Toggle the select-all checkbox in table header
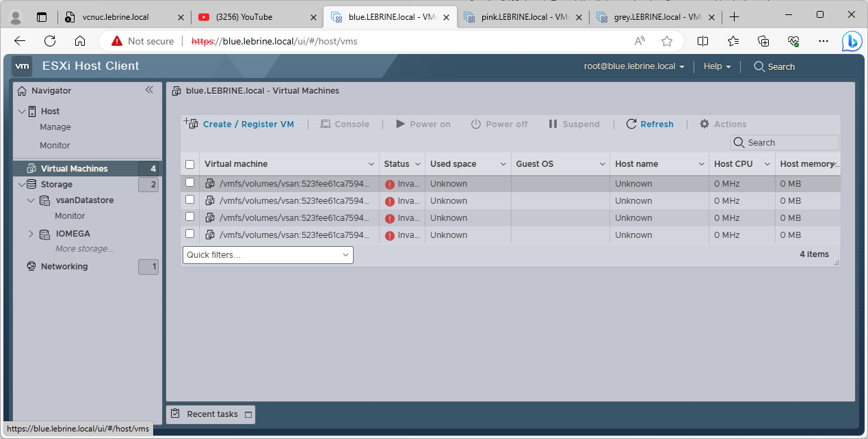The image size is (868, 439). tap(190, 164)
